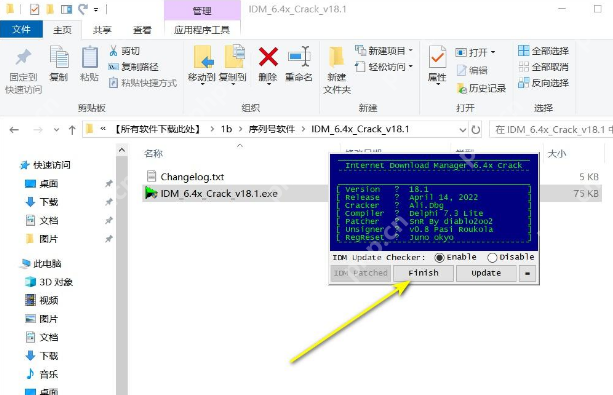Click the Update button

pos(486,273)
